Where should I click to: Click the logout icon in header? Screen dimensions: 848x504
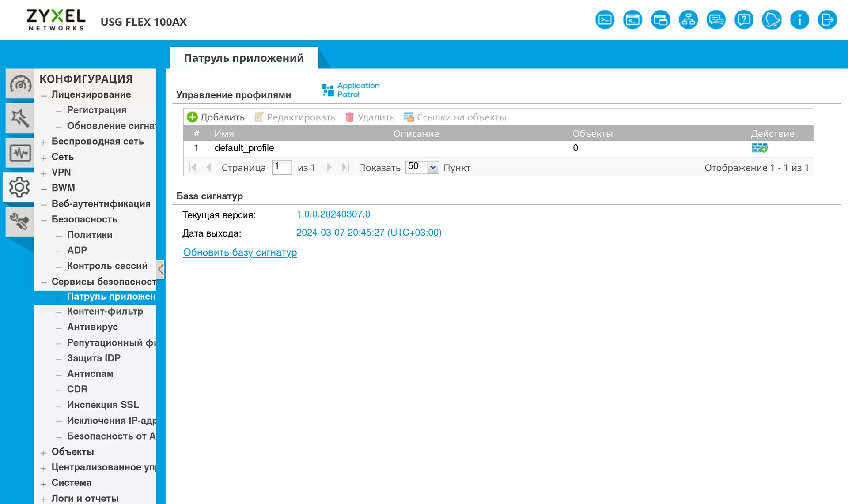pyautogui.click(x=827, y=20)
